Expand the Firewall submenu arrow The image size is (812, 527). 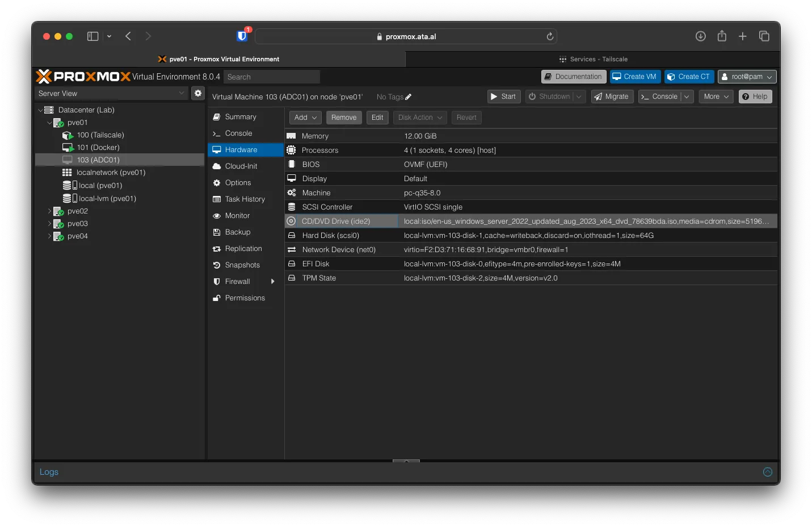[273, 282]
